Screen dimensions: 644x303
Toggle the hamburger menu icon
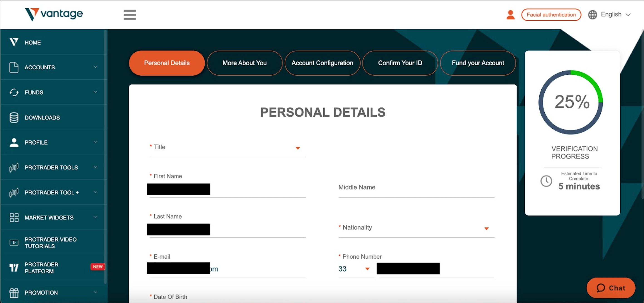click(130, 15)
